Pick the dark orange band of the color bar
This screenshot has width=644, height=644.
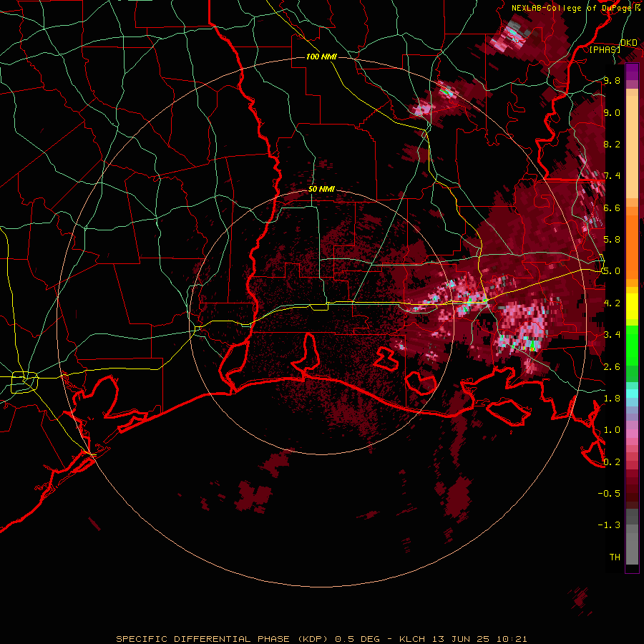point(632,248)
